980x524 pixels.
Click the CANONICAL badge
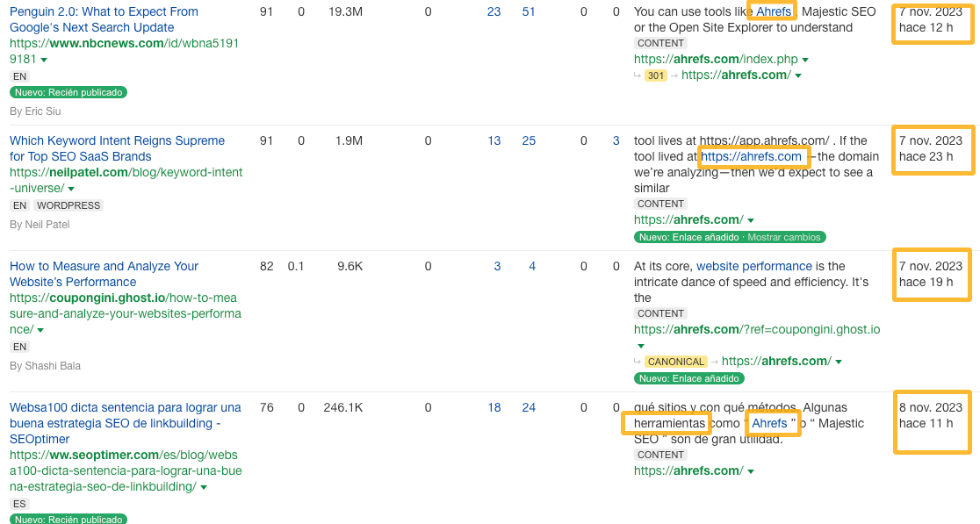(x=675, y=362)
